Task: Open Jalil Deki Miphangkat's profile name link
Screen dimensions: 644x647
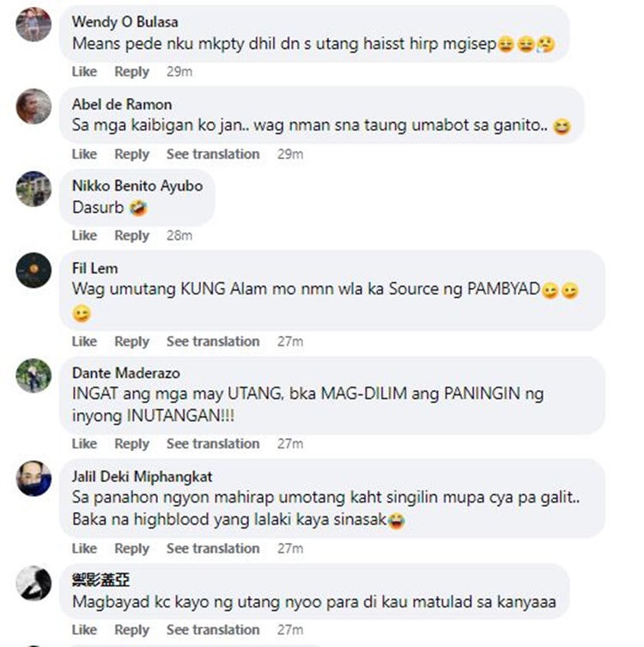Action: coord(143,477)
